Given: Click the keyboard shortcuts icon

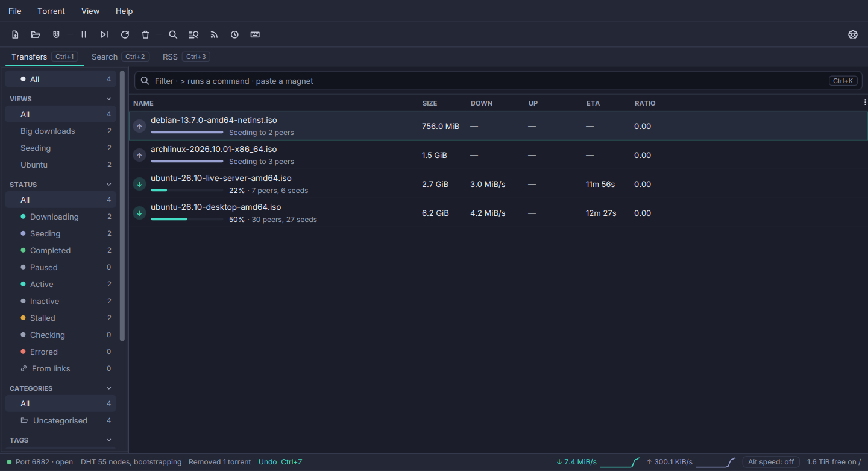Looking at the screenshot, I should point(255,34).
